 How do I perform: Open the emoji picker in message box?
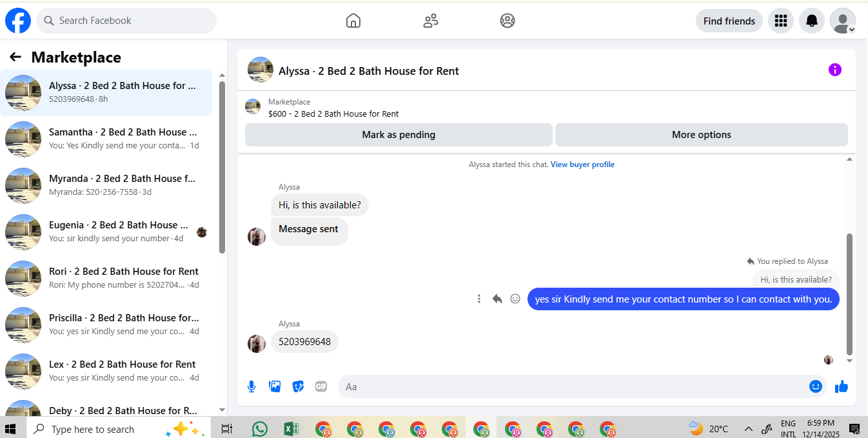[816, 386]
